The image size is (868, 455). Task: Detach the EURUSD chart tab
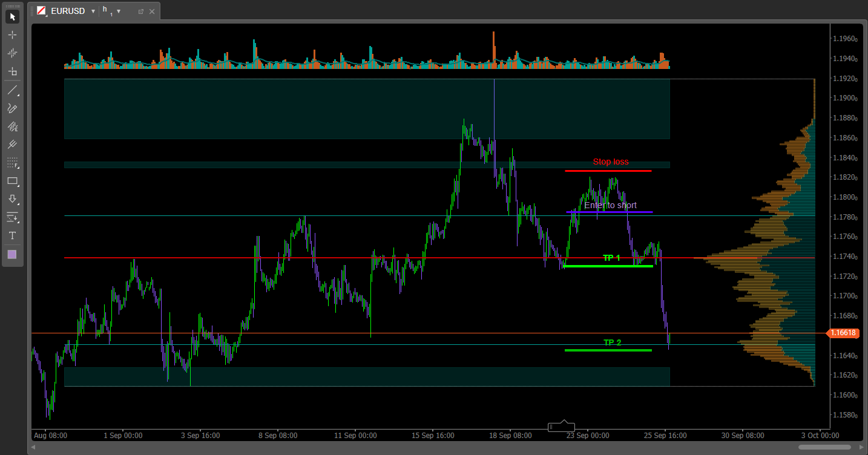pos(140,11)
